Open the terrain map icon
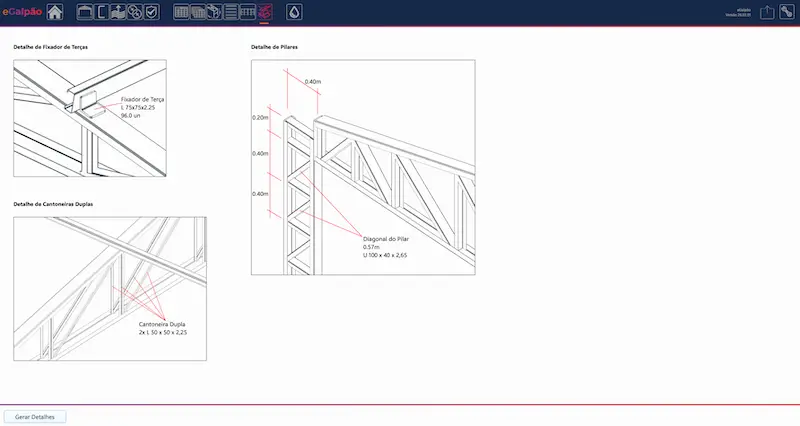This screenshot has width=800, height=426. click(118, 12)
